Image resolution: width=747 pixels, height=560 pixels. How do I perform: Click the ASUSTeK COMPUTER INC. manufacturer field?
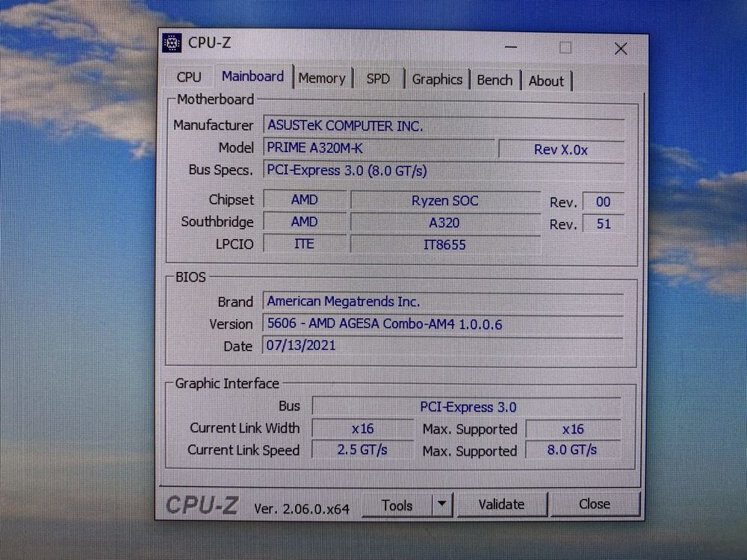point(444,125)
